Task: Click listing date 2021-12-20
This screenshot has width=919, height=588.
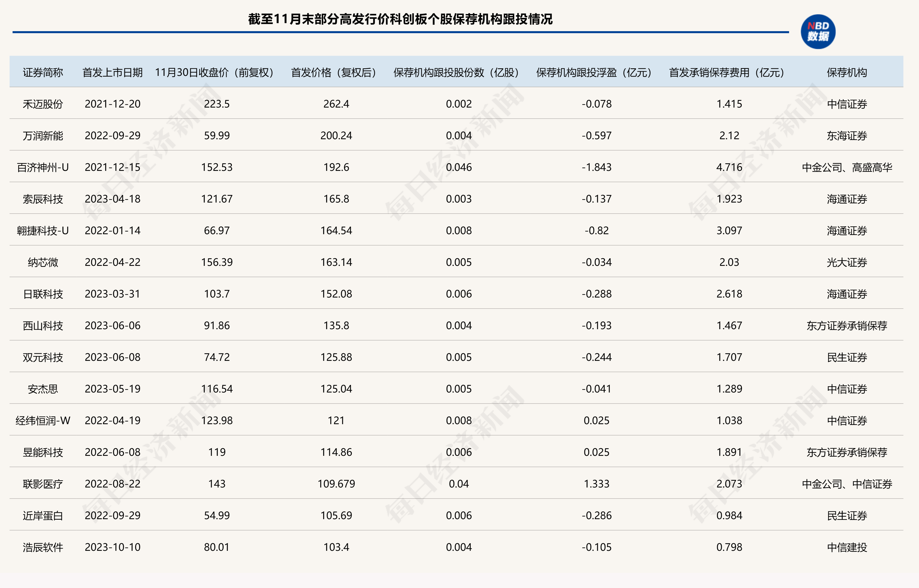Action: (x=112, y=104)
